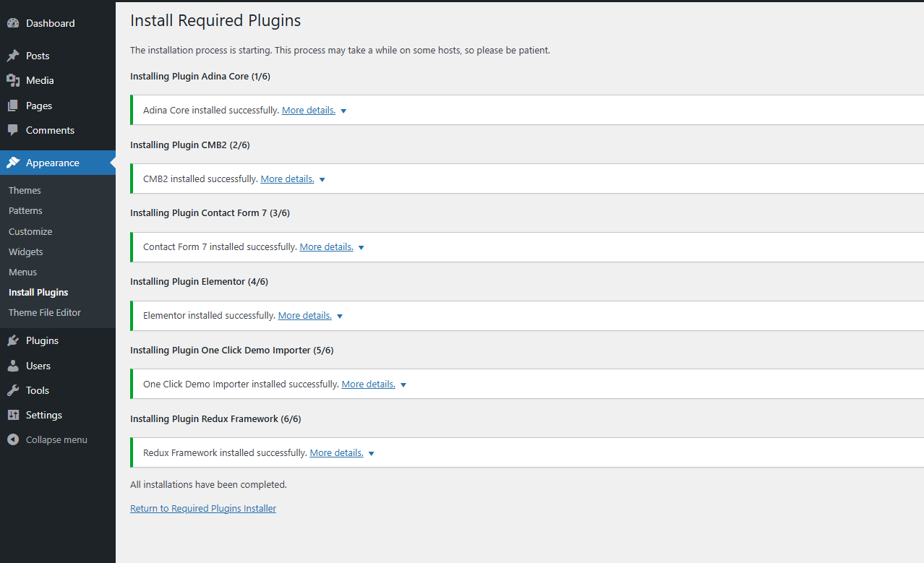Go to Themes submenu
This screenshot has width=924, height=563.
click(25, 191)
